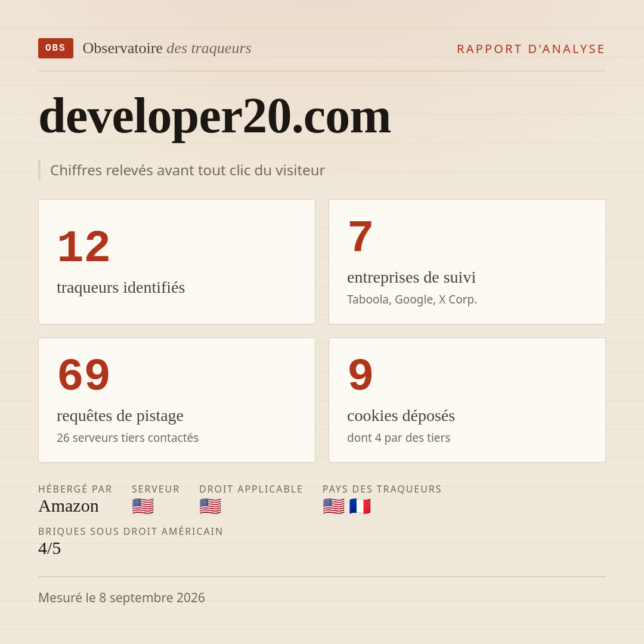Click the number 7 in the entreprises card

point(360,237)
